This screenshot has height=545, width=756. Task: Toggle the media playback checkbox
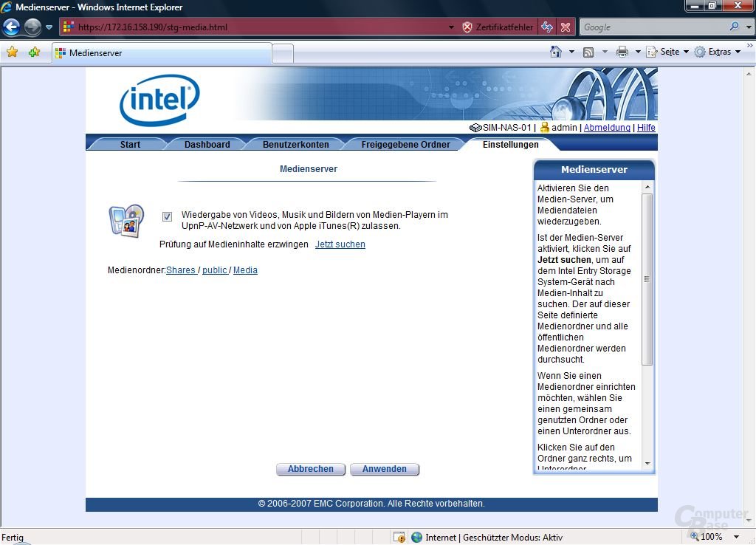point(167,216)
